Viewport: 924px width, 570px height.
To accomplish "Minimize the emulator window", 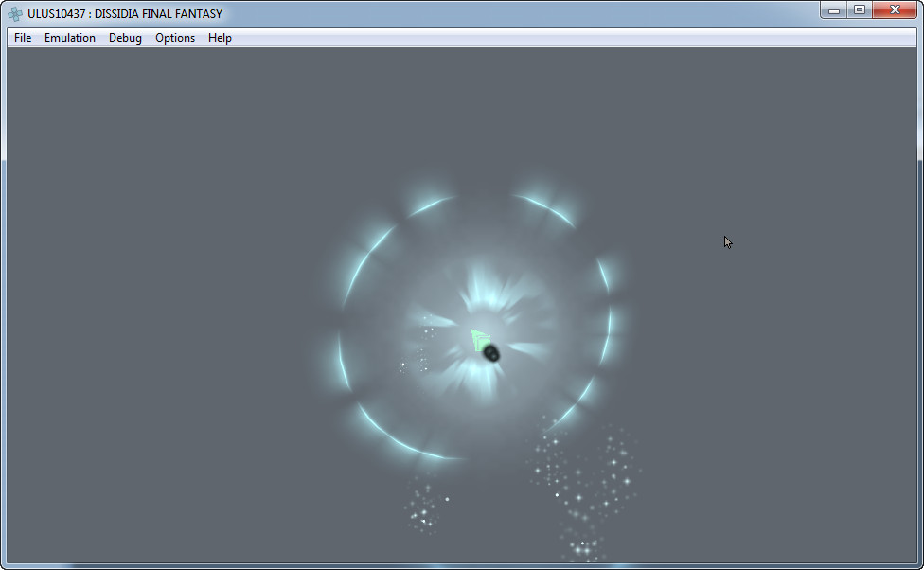I will pos(834,9).
